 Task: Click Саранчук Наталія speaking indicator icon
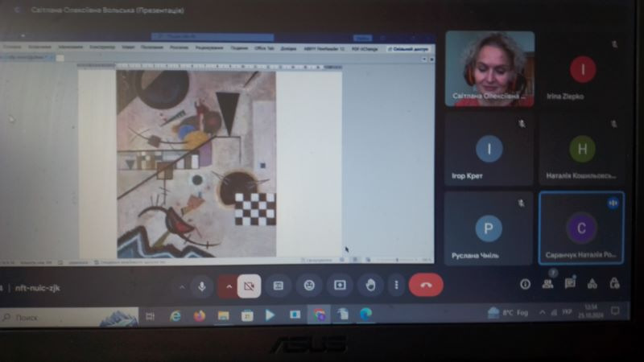(x=613, y=203)
